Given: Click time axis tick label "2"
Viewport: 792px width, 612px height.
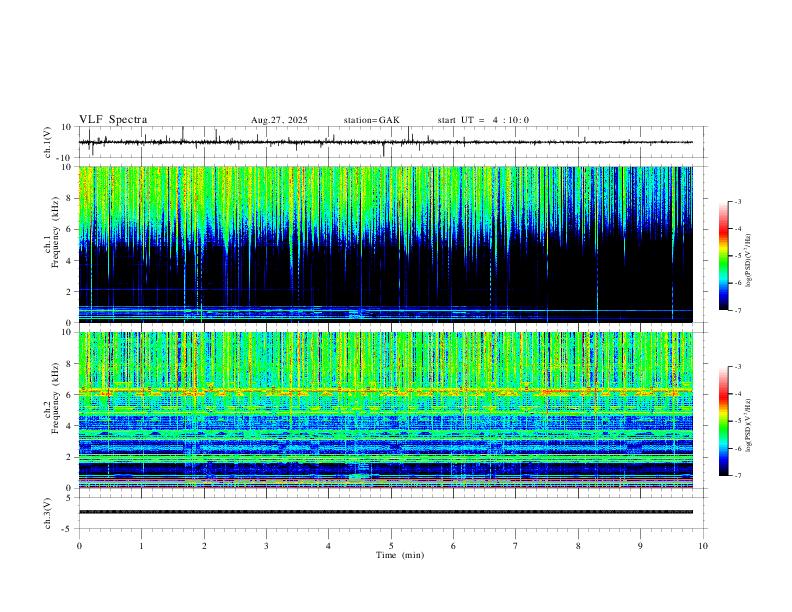Looking at the screenshot, I should point(204,546).
